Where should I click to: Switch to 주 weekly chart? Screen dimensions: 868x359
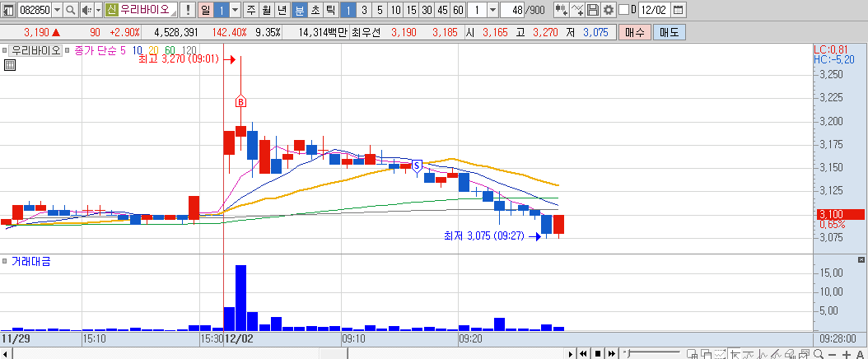coord(251,10)
